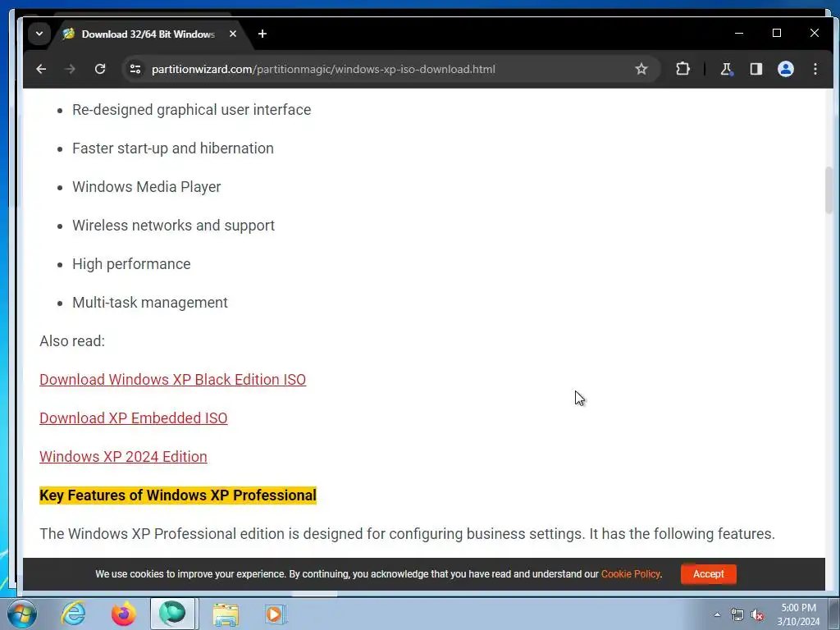
Task: Open Chrome Labs flask icon
Action: (726, 69)
